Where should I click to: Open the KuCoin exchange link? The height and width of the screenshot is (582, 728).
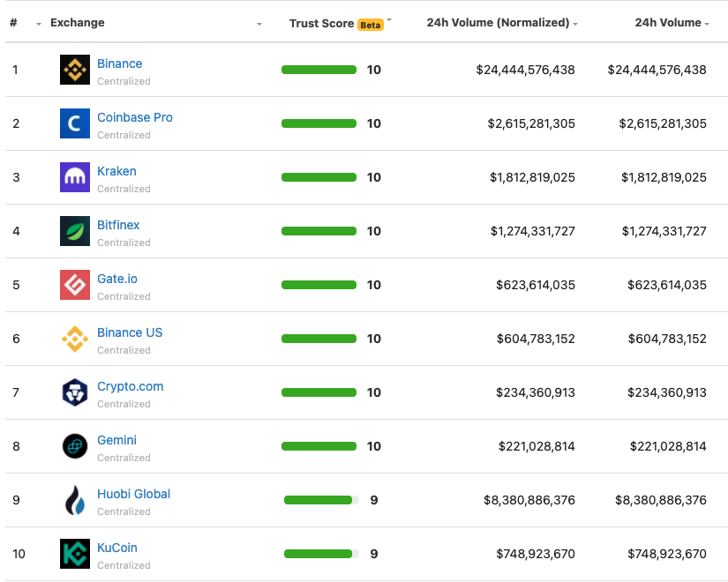click(117, 548)
